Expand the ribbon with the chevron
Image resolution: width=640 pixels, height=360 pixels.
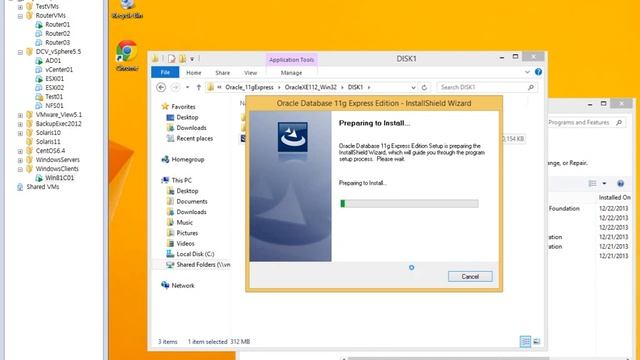[527, 72]
